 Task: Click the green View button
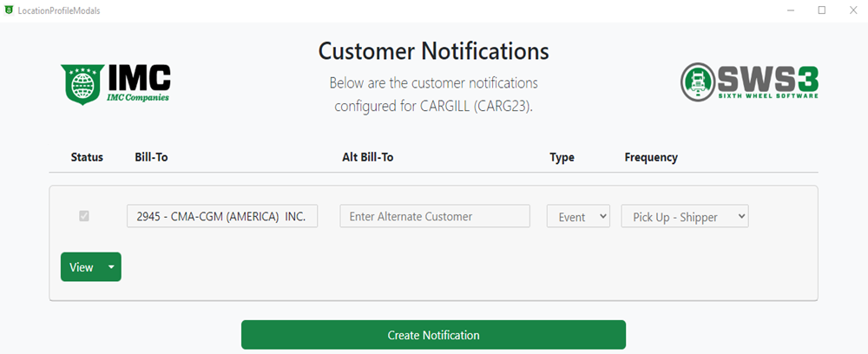click(82, 267)
